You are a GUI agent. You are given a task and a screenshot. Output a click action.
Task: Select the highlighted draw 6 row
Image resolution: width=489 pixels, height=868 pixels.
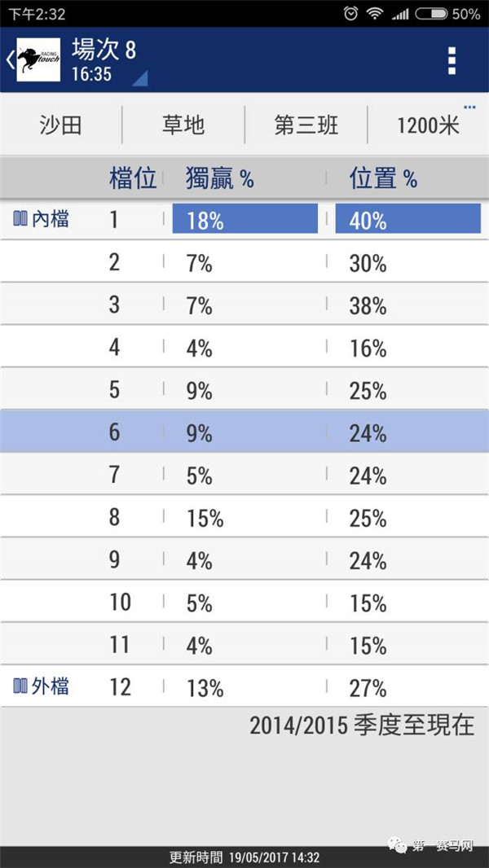tap(244, 432)
